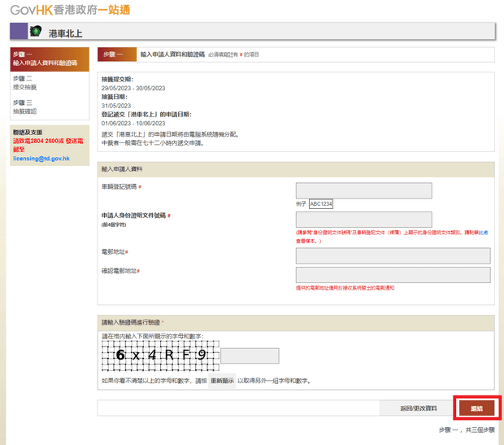Focus the applicant identity document number field
The height and width of the screenshot is (445, 504).
(363, 220)
